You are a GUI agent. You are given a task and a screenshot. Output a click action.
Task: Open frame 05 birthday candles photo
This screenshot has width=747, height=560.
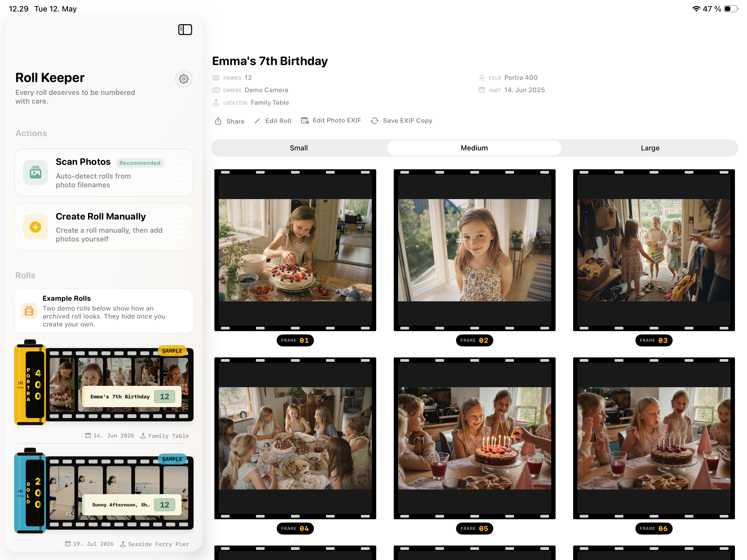point(474,438)
